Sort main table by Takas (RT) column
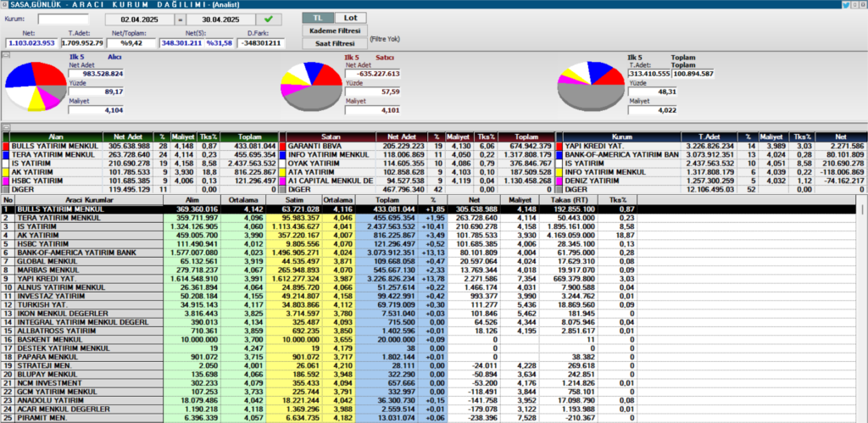Image resolution: width=868 pixels, height=423 pixels. [x=569, y=200]
